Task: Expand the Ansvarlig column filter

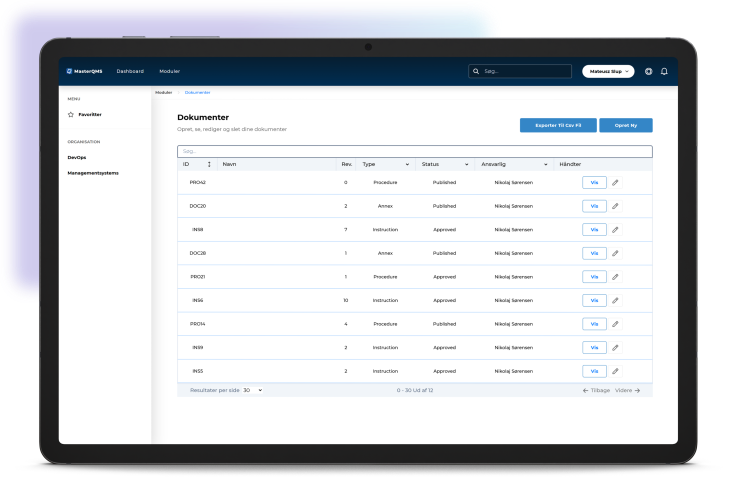Action: 545,164
